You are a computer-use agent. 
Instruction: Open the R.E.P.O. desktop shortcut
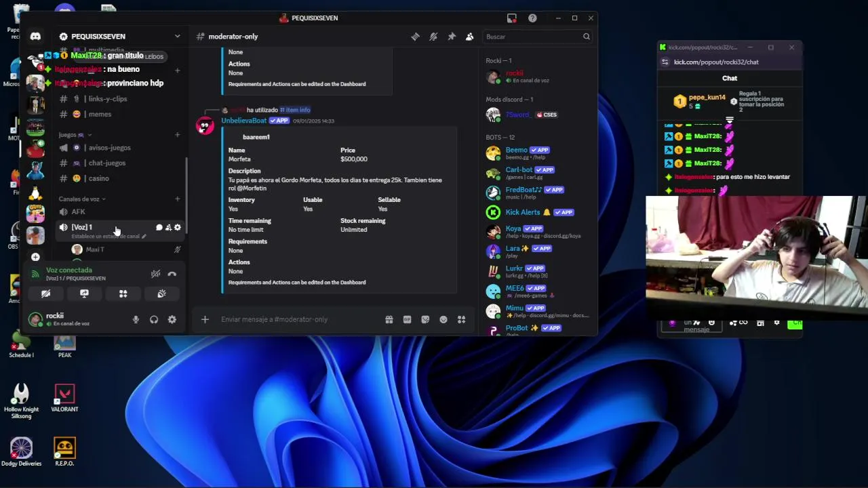click(x=64, y=452)
